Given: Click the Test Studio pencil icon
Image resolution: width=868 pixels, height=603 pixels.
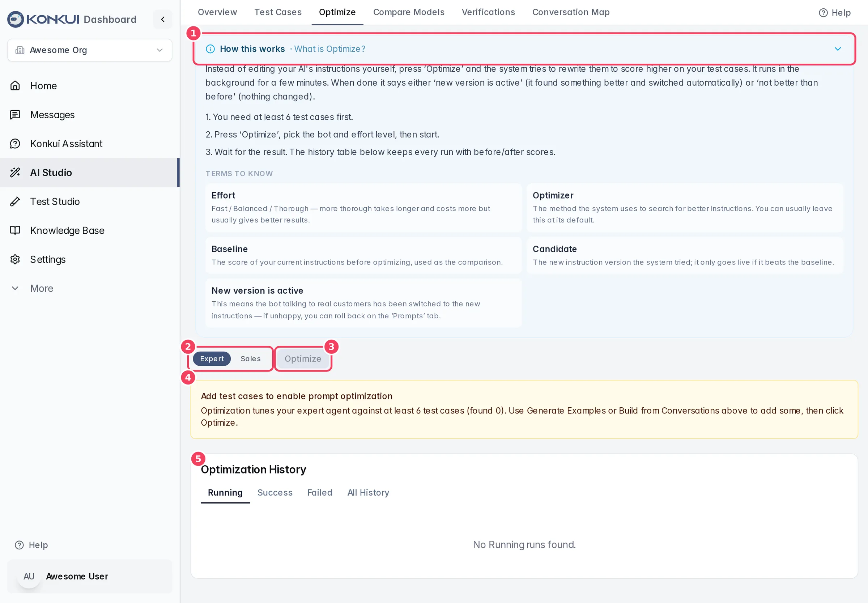Looking at the screenshot, I should pos(15,201).
